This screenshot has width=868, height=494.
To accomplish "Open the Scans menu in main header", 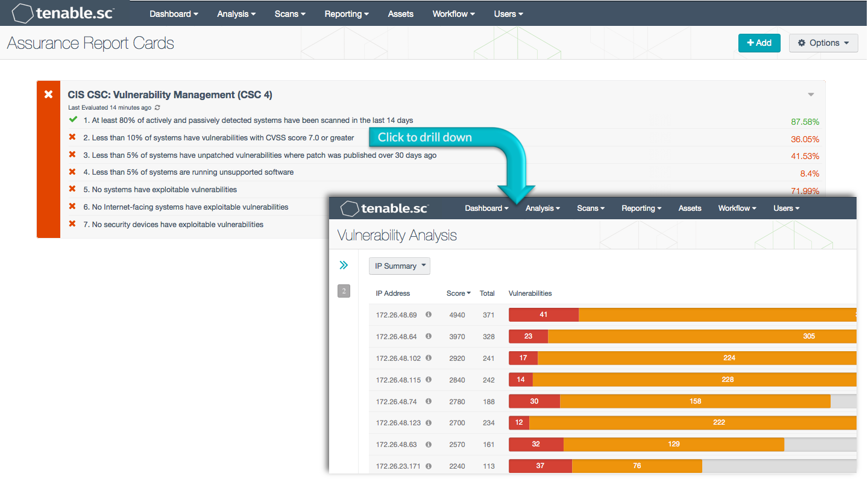I will [290, 14].
